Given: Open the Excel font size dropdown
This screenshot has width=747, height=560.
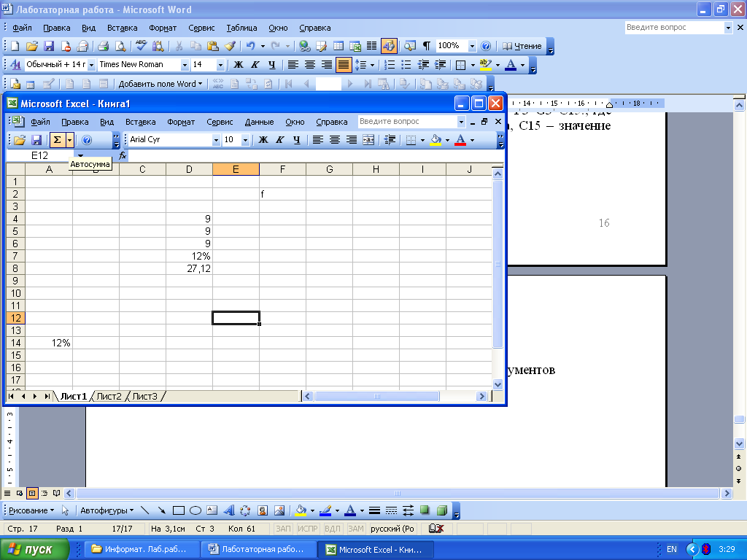Looking at the screenshot, I should point(245,140).
